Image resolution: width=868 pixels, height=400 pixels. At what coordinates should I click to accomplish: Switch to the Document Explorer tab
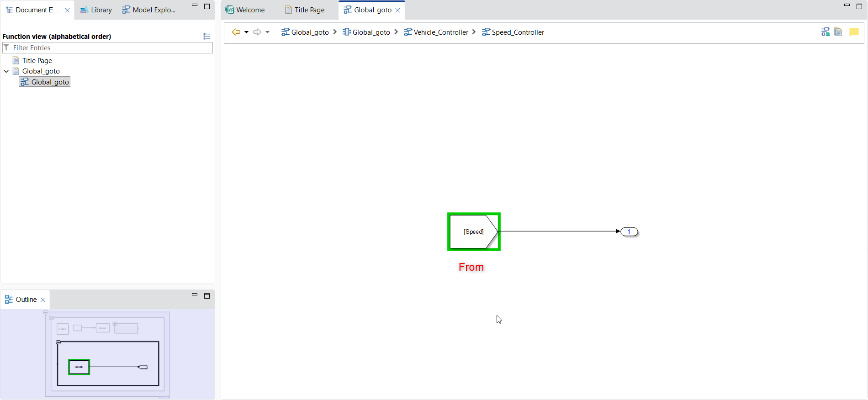pos(37,10)
